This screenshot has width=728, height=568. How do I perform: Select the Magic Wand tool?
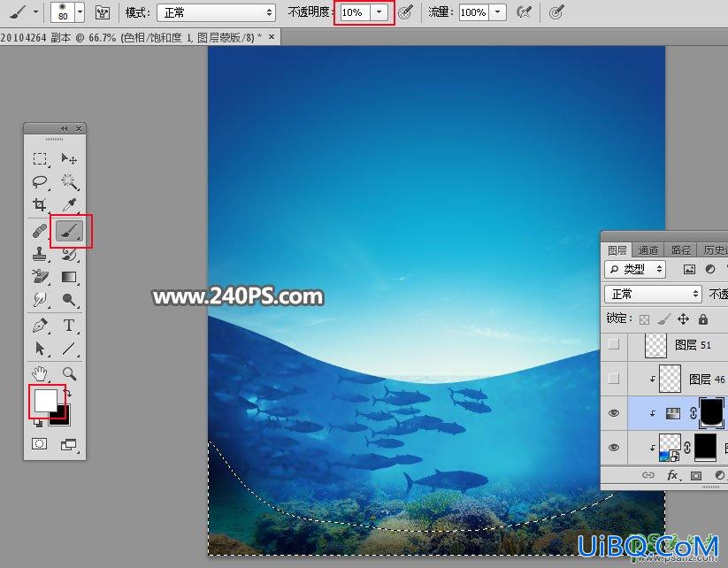click(x=69, y=181)
